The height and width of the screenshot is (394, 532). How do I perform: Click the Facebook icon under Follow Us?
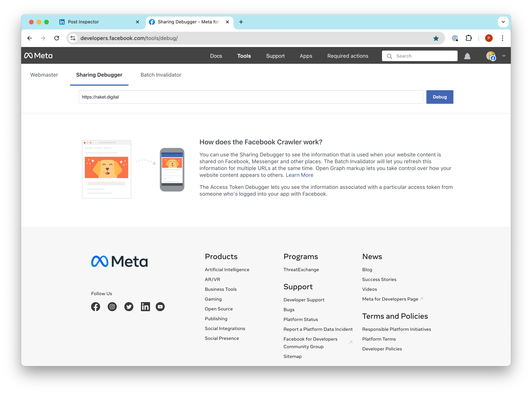tap(96, 307)
